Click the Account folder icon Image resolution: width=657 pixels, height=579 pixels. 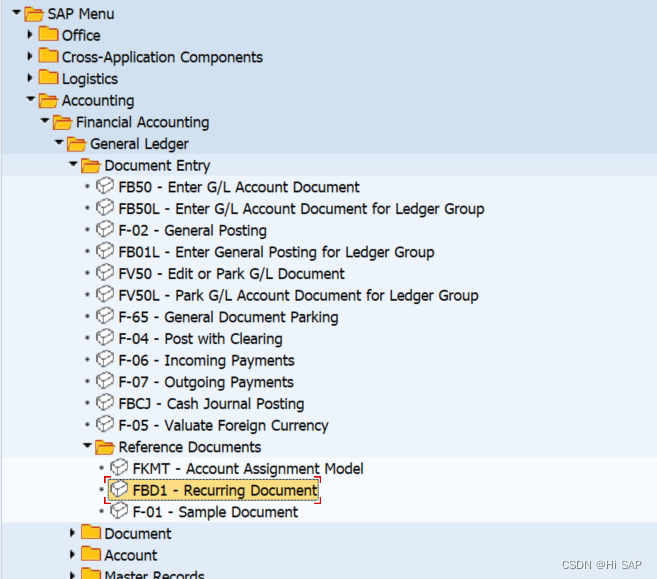[91, 554]
